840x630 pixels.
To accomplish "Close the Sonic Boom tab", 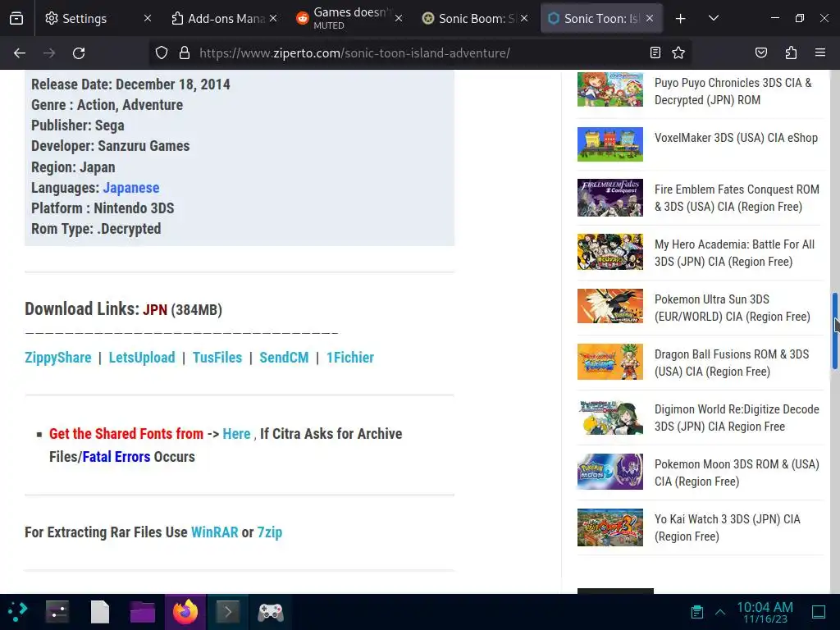I will point(524,19).
